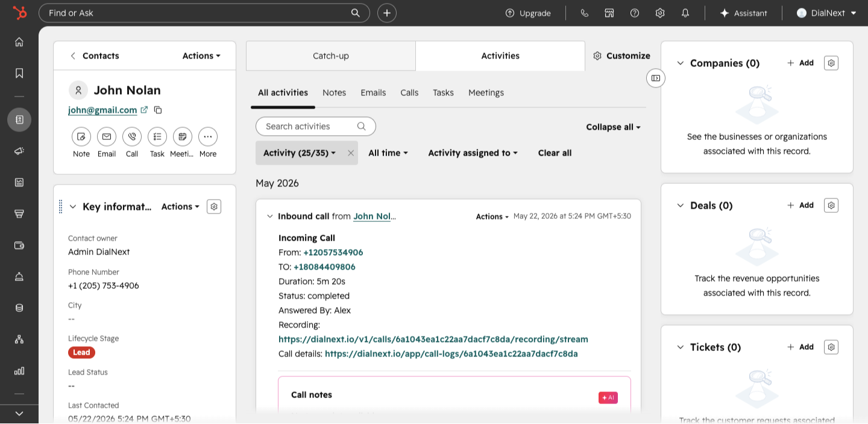This screenshot has height=424, width=868.
Task: Click Clear all filters
Action: point(555,153)
